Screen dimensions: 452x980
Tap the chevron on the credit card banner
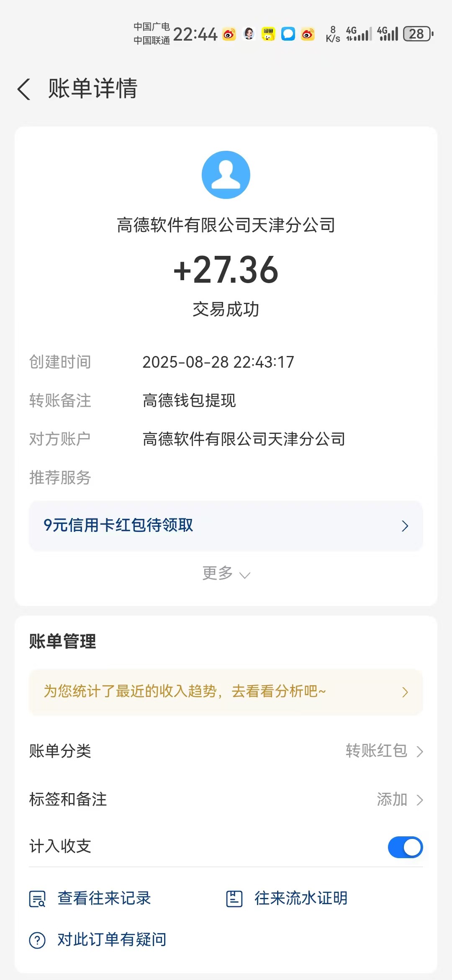(405, 526)
